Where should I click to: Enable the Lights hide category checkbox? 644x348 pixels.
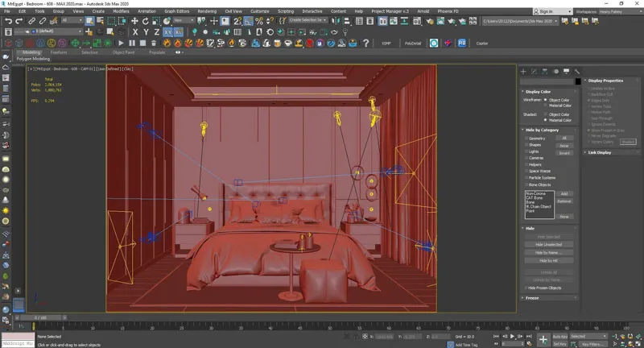click(526, 151)
